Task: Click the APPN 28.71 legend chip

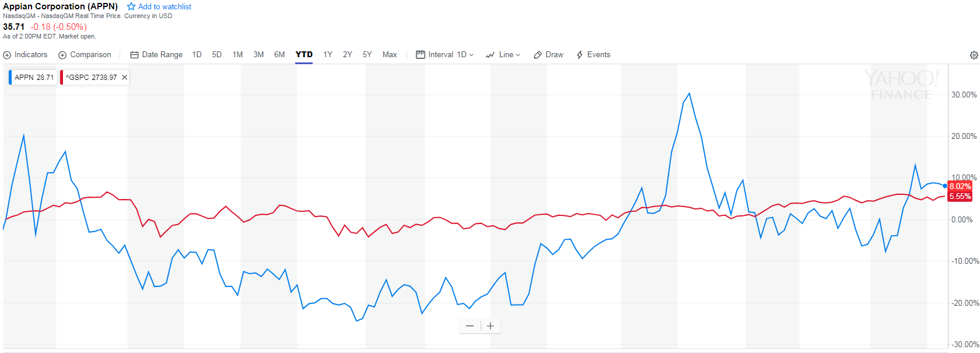Action: (x=33, y=77)
